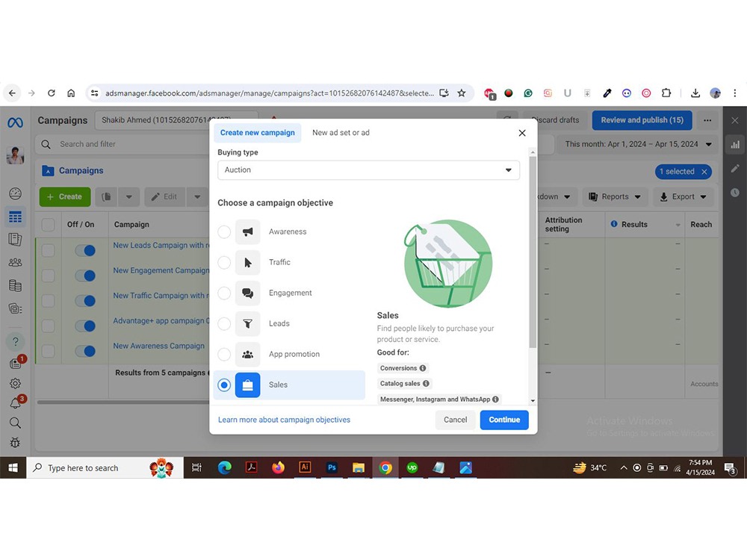This screenshot has width=747, height=560.
Task: Open Campaigns table grid icon in sidebar
Action: tap(15, 217)
